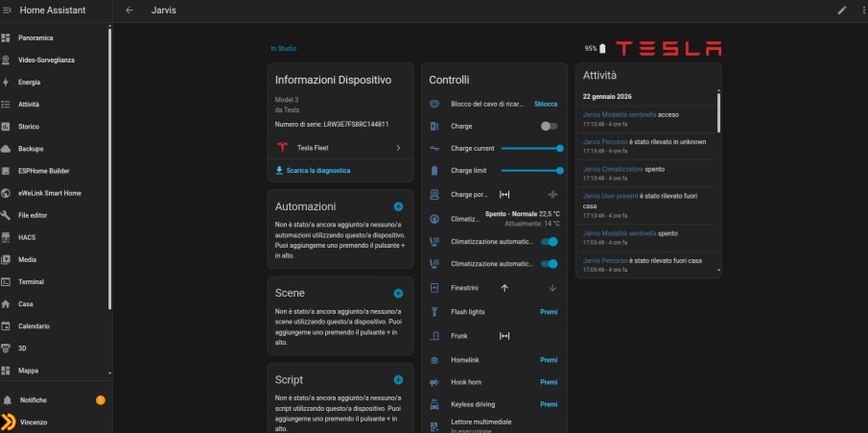Open the three-dot overflow menu
This screenshot has width=868, height=433.
pyautogui.click(x=863, y=10)
